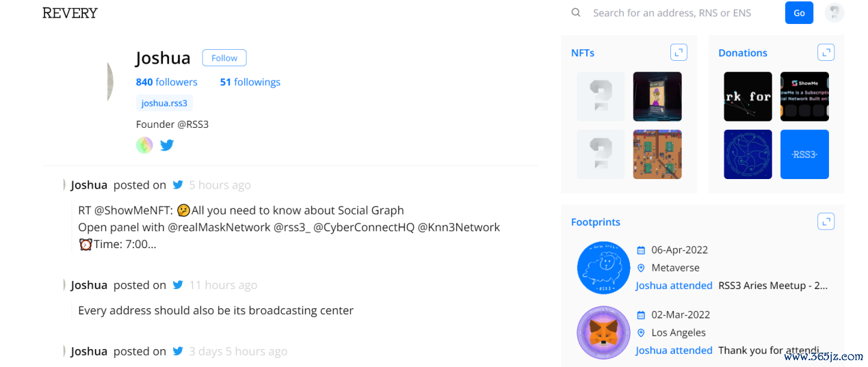This screenshot has height=367, width=868.
Task: Open the ShowMe donation thumbnail
Action: tap(804, 96)
